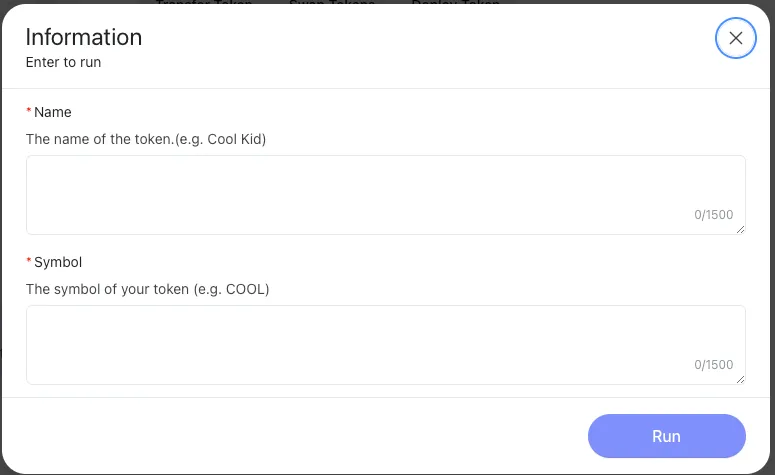Click the "Enter to run" subtitle
This screenshot has height=475, width=775.
[63, 62]
